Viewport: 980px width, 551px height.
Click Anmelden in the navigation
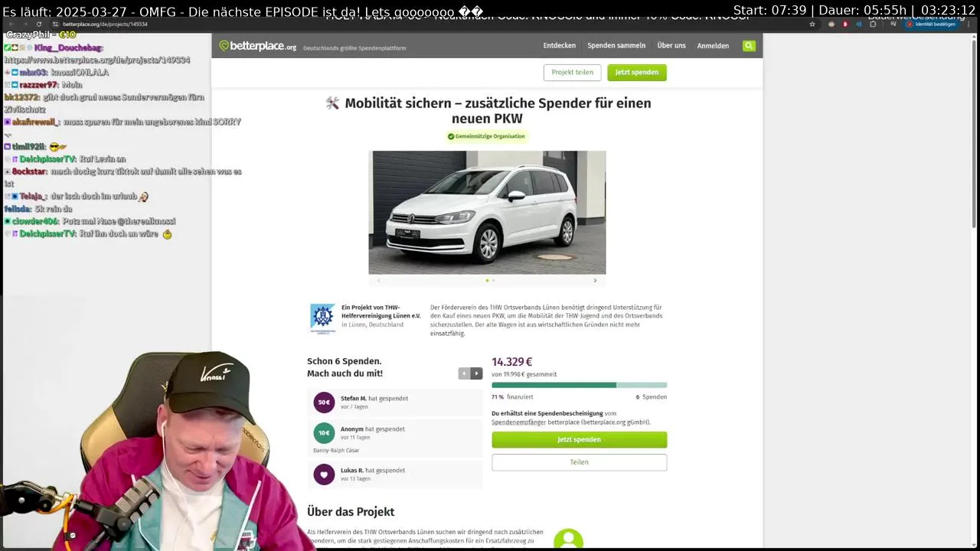coord(713,45)
